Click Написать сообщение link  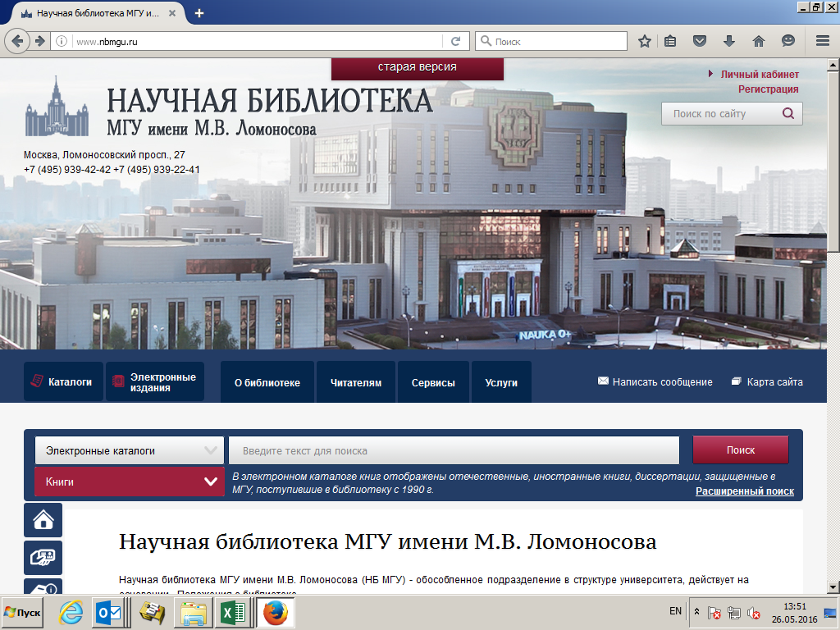662,382
